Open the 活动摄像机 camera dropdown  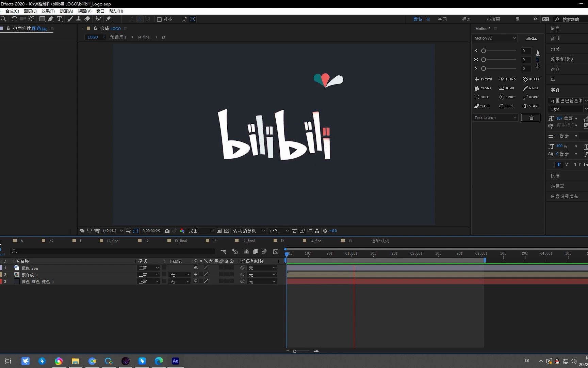249,231
